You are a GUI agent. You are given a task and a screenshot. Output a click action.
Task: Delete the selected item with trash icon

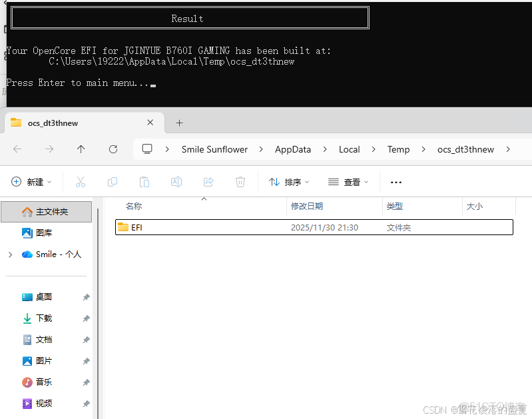(x=240, y=182)
